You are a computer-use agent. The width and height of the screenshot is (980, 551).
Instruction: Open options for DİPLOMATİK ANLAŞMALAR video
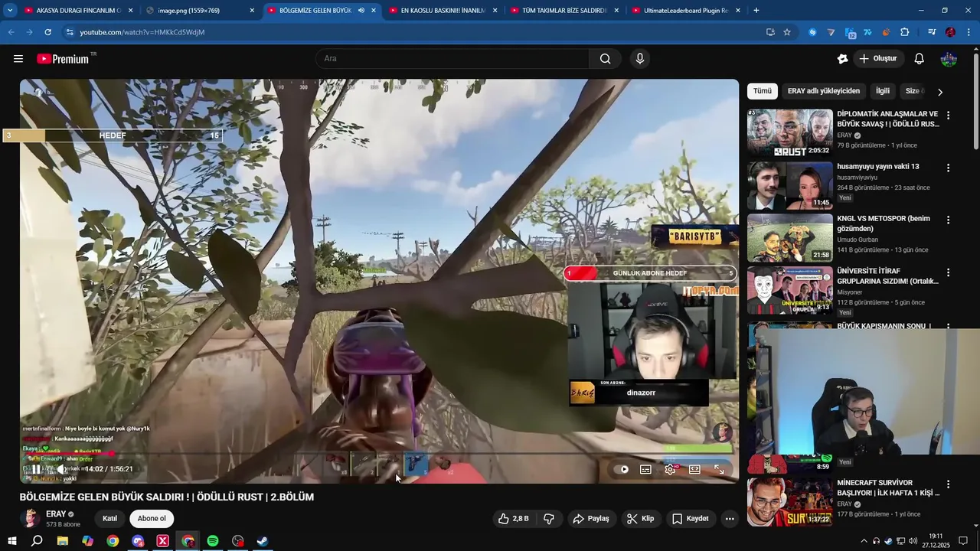tap(948, 116)
